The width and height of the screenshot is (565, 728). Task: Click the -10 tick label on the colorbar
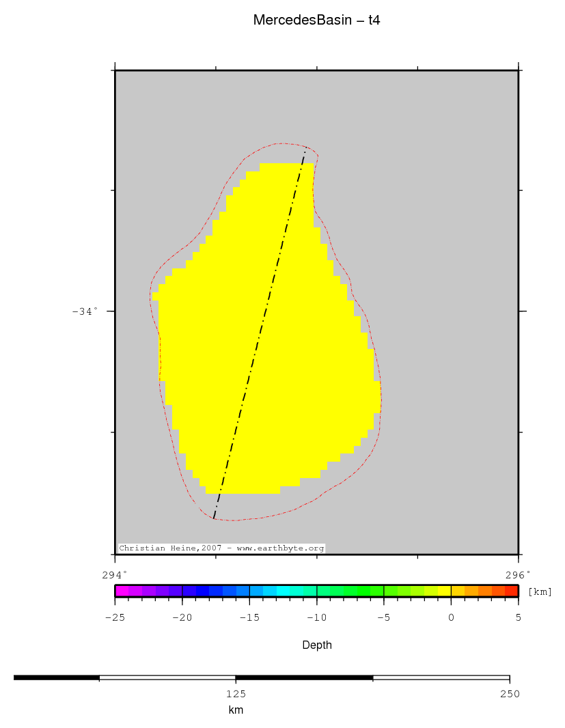(x=316, y=617)
